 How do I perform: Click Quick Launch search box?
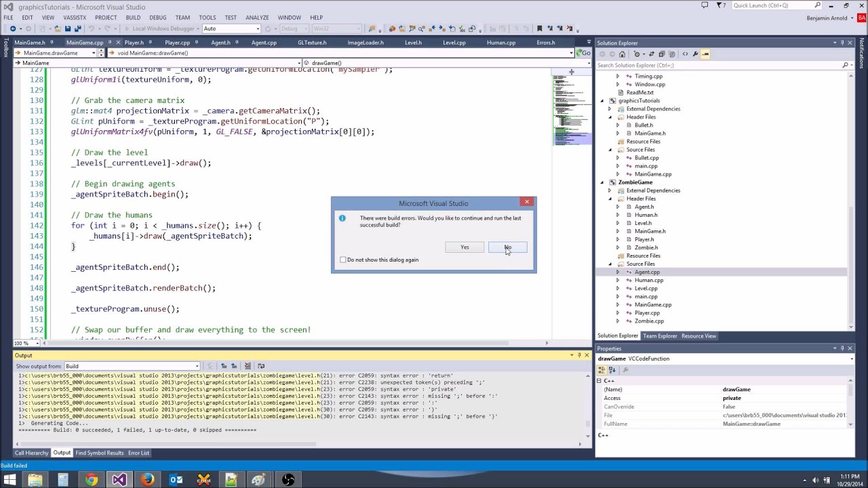(x=776, y=5)
